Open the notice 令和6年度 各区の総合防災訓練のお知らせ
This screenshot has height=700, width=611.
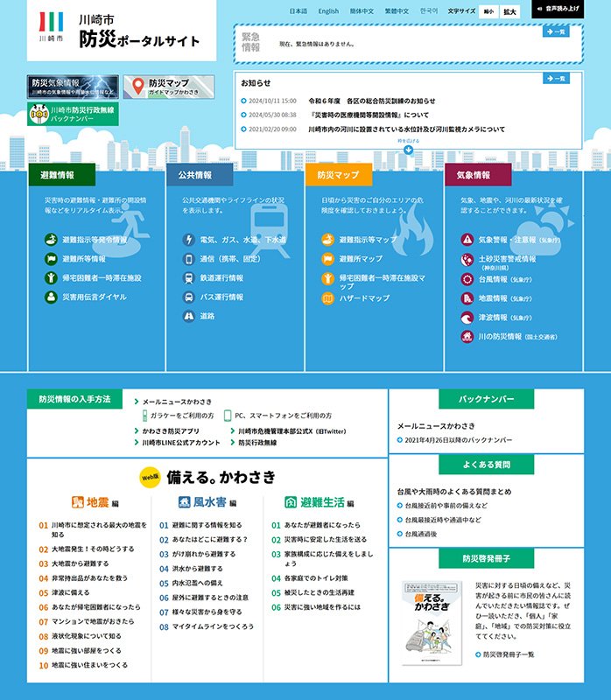(372, 101)
